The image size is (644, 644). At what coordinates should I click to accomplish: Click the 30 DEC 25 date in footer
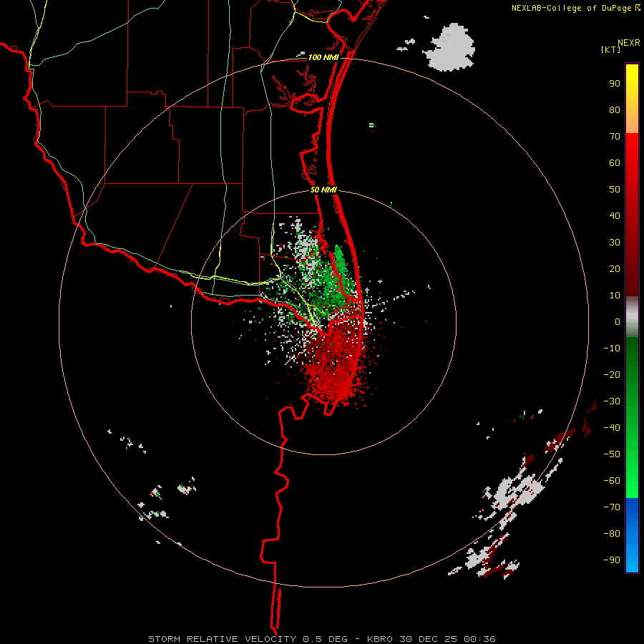tap(428, 639)
